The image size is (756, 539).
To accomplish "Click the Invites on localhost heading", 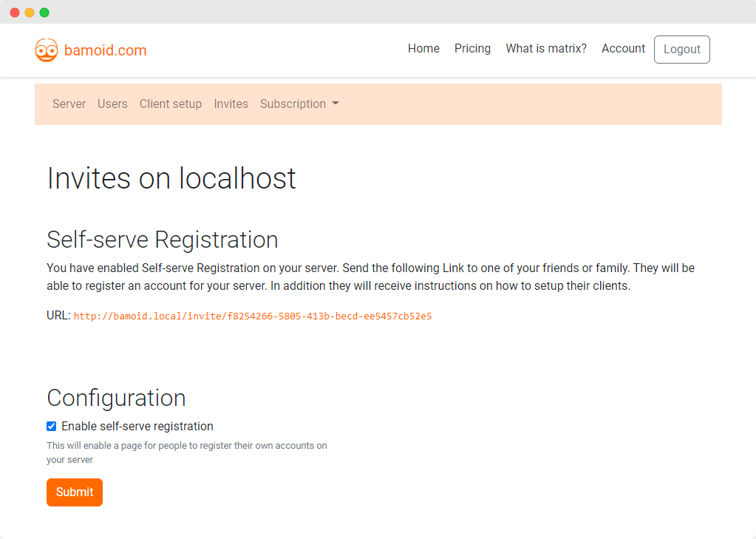I will coord(171,178).
